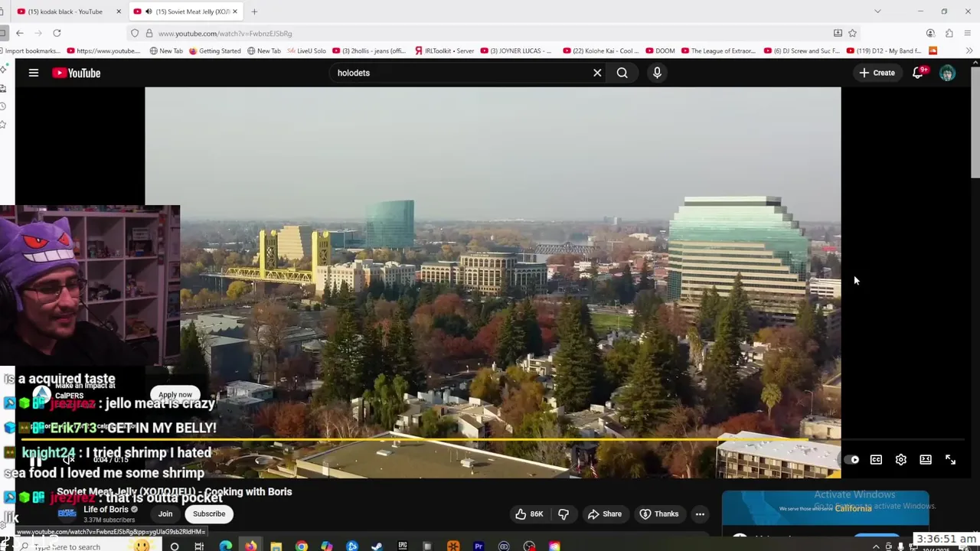Clear the search text with the X
980x551 pixels.
click(x=597, y=73)
